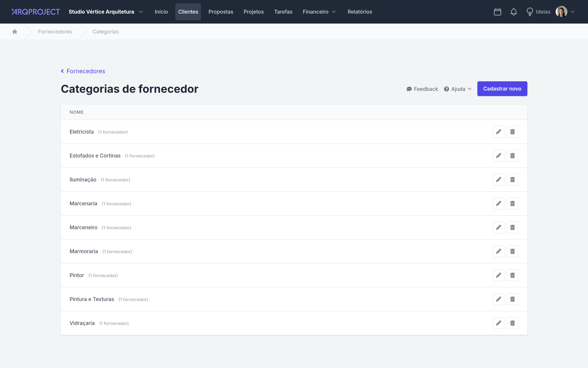588x368 pixels.
Task: Click Cadastrar novo button
Action: click(502, 89)
